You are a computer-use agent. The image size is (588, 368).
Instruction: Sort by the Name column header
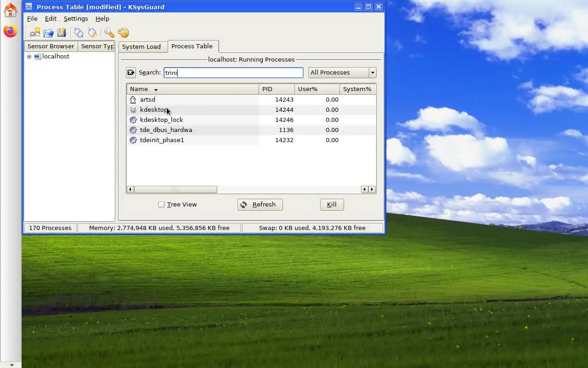pyautogui.click(x=193, y=89)
